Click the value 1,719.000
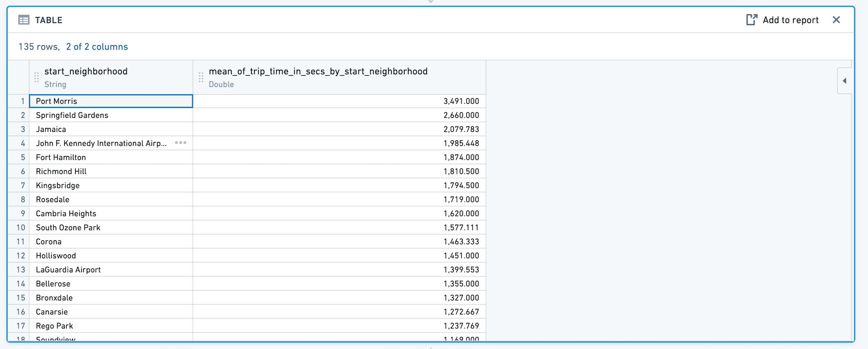 461,200
